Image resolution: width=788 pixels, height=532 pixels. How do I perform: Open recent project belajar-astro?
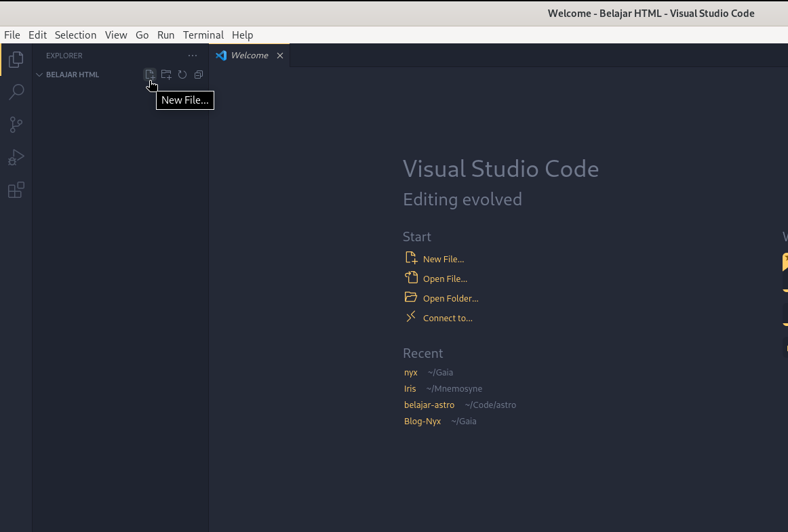429,405
